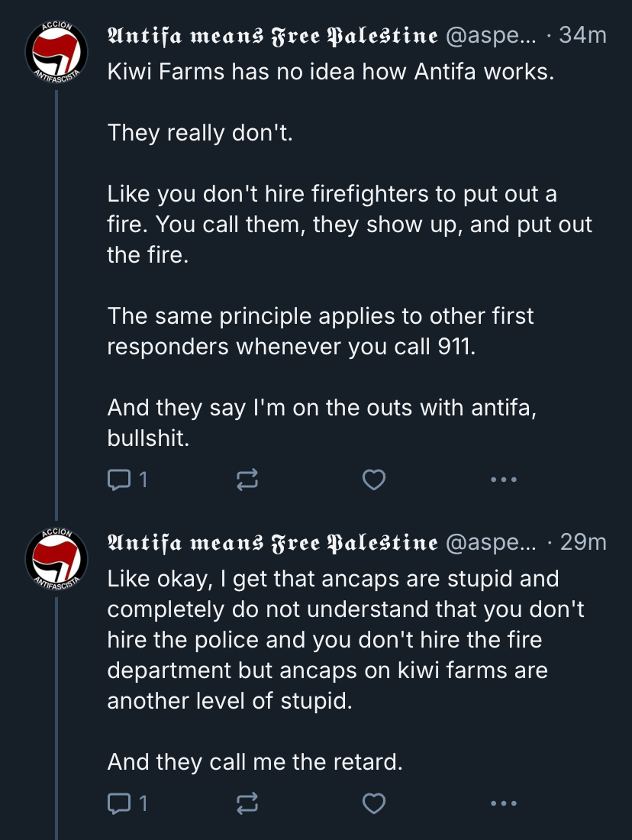Image resolution: width=632 pixels, height=840 pixels.
Task: Open the second post's Antifa avatar
Action: point(56,559)
